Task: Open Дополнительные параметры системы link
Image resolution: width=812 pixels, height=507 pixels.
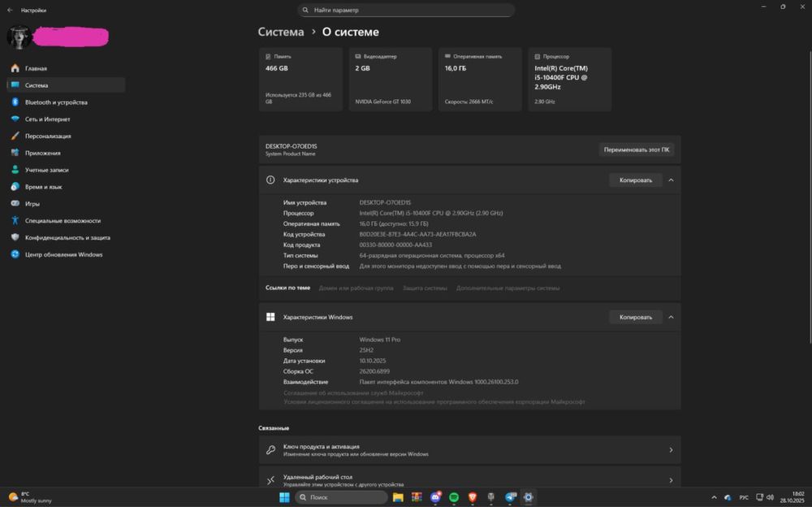Action: click(508, 288)
